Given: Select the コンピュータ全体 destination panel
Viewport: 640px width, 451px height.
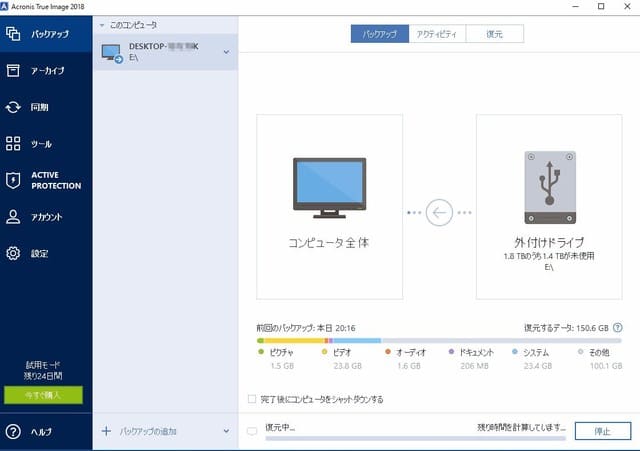Looking at the screenshot, I should click(329, 206).
